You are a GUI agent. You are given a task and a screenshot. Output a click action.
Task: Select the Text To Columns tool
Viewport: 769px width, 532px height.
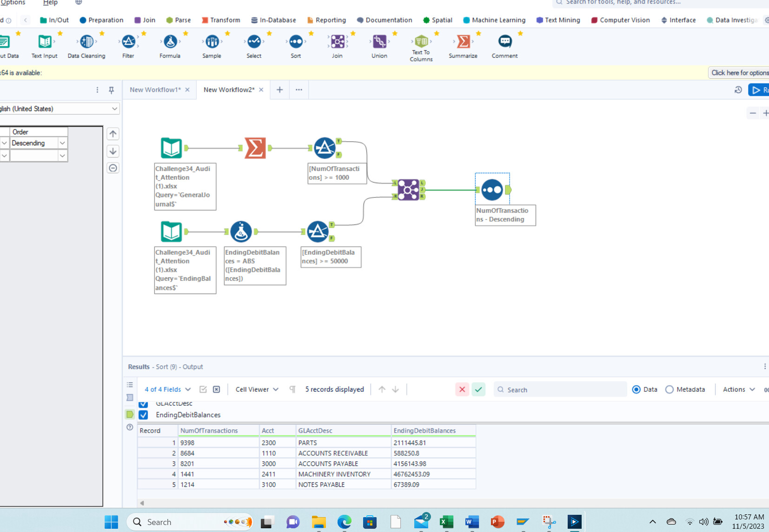[421, 41]
